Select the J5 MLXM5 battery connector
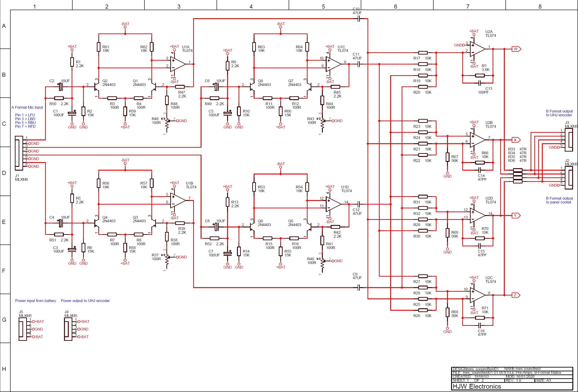This screenshot has height=392, width=578. (x=23, y=329)
